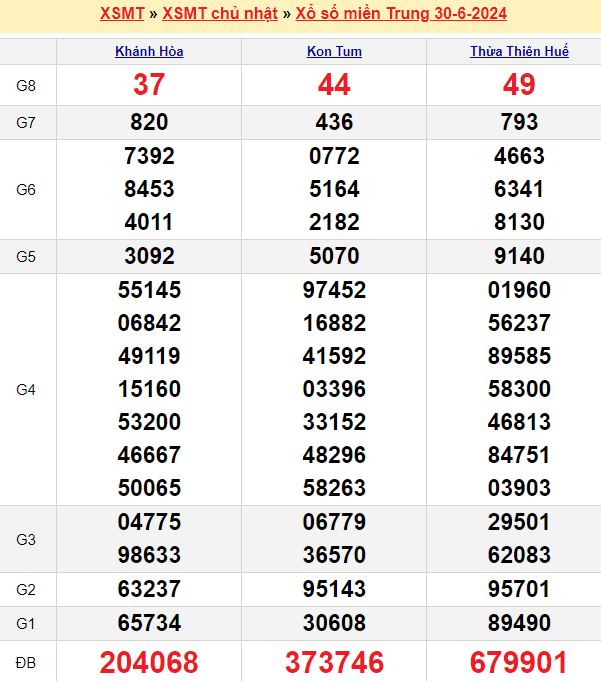Click G4 number 41592
601x681 pixels.
point(334,356)
